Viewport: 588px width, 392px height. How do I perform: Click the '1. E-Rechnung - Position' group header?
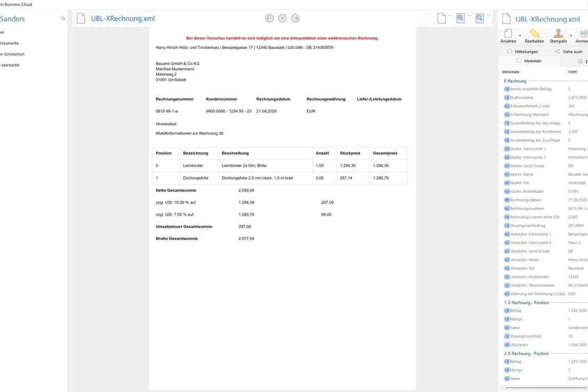[x=526, y=303]
